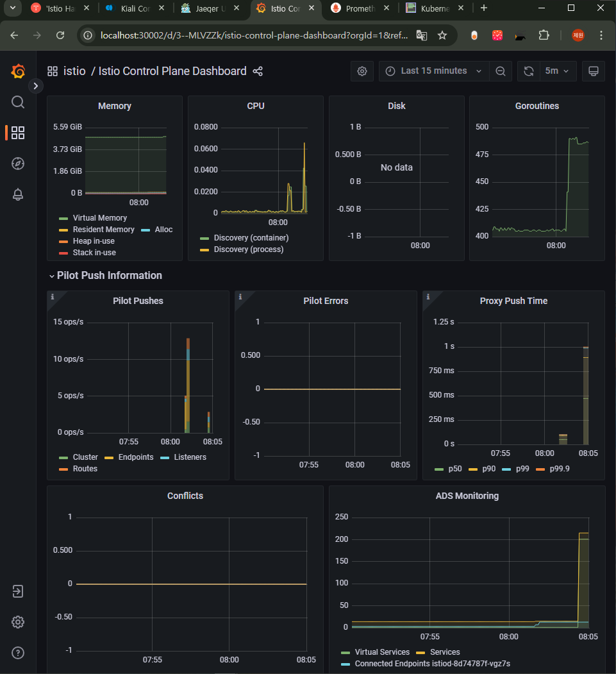Image resolution: width=616 pixels, height=674 pixels.
Task: Open the Pilot Pushes panel title menu
Action: point(138,301)
